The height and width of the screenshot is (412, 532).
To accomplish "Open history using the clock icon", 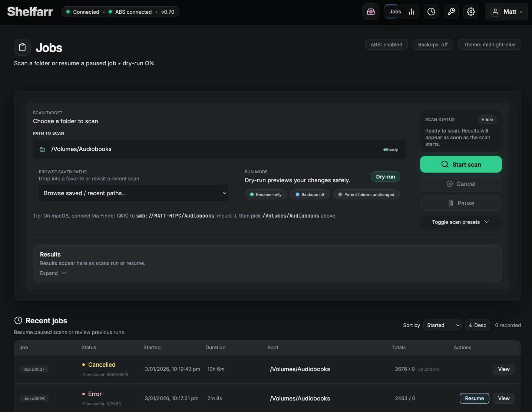I will point(431,12).
